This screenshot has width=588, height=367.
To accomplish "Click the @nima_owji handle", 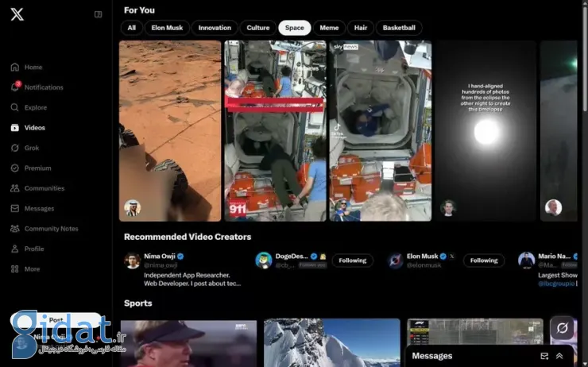I will point(161,265).
